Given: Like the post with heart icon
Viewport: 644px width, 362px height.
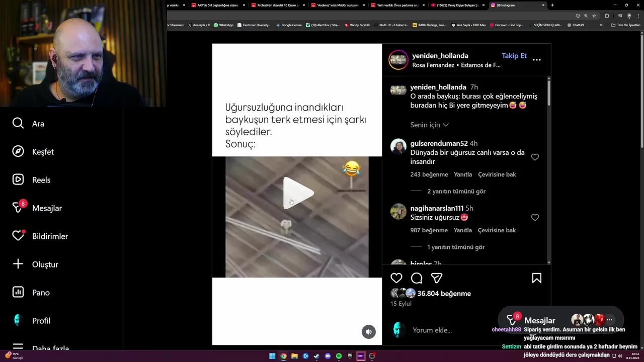Looking at the screenshot, I should pos(396,278).
